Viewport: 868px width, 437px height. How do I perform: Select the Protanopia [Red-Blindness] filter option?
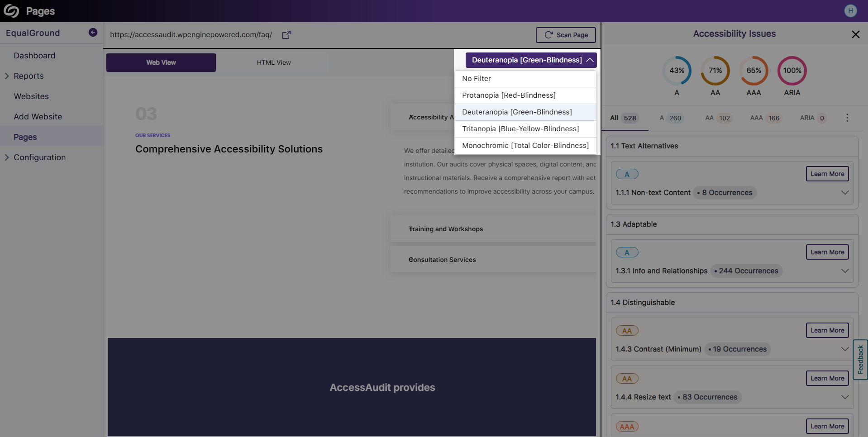pos(509,95)
